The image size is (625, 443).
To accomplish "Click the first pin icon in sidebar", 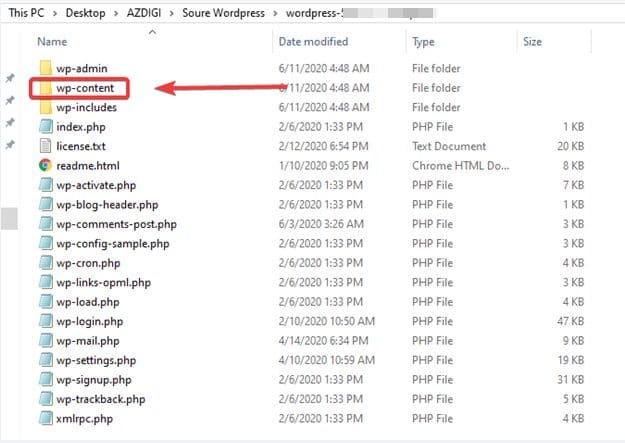I will [x=10, y=78].
